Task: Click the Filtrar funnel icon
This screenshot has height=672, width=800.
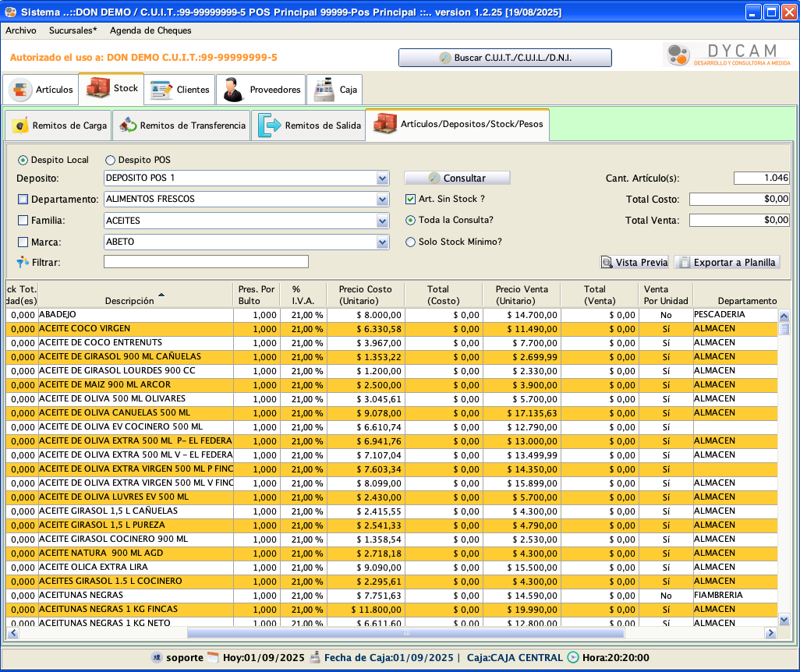Action: click(x=22, y=262)
